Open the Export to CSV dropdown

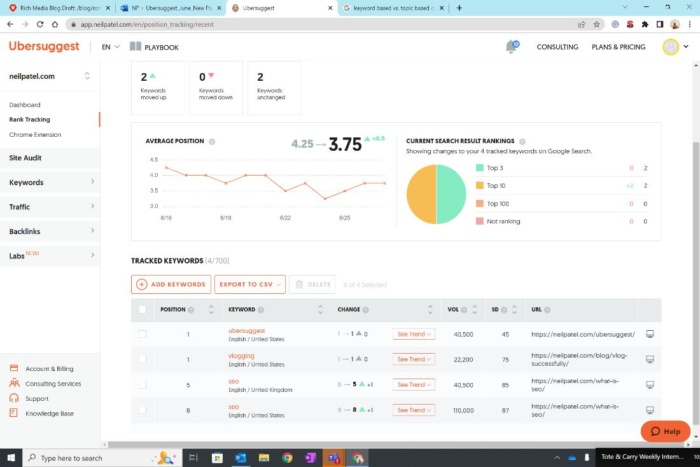coord(250,284)
